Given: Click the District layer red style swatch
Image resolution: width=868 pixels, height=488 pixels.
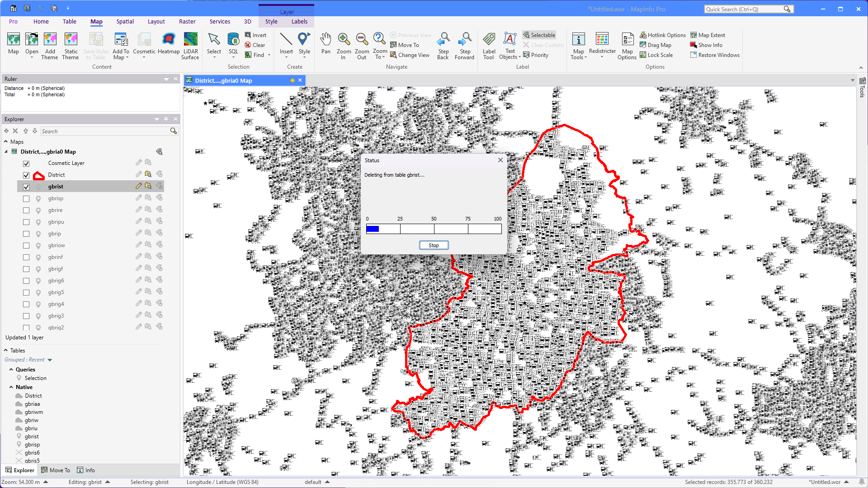Looking at the screenshot, I should click(39, 175).
